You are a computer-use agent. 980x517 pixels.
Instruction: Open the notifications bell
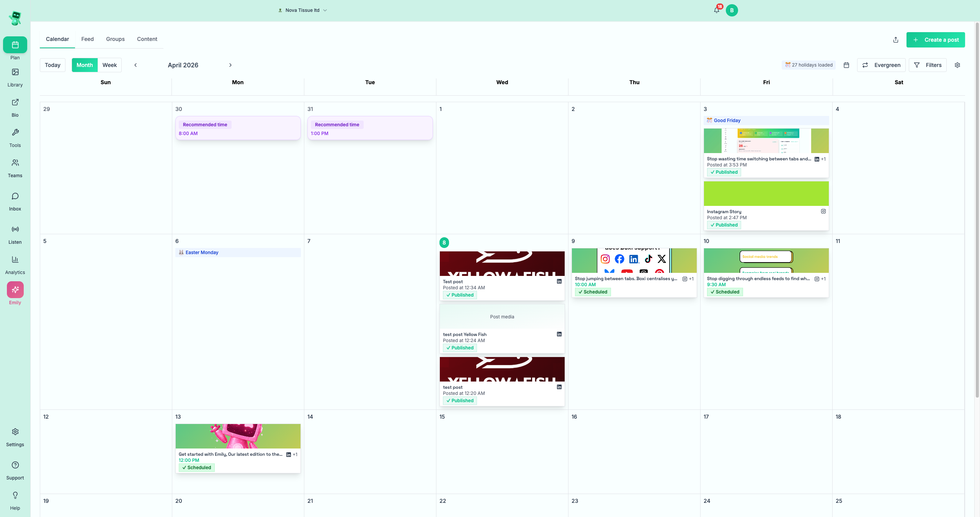(716, 10)
